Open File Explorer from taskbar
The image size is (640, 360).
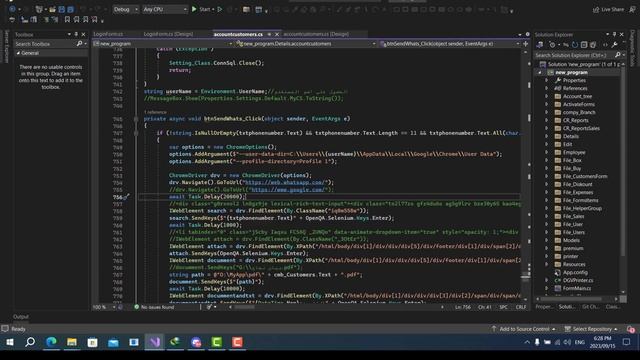click(72, 342)
